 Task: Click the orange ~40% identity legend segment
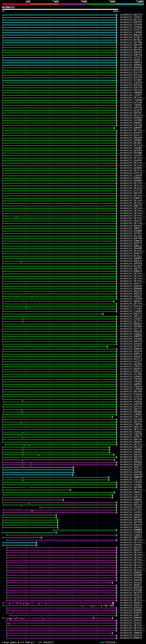[x=45, y=4]
